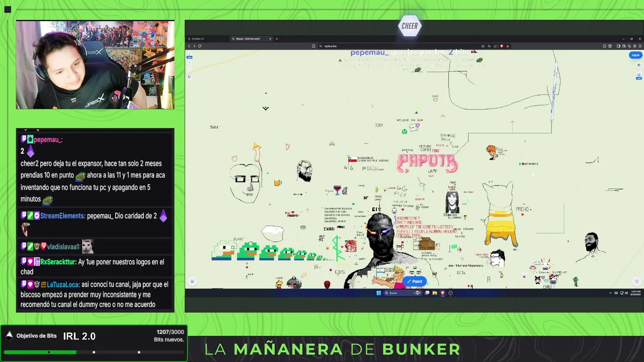644x362 pixels.
Task: Go forward with the browser forward arrow
Action: 194,46
